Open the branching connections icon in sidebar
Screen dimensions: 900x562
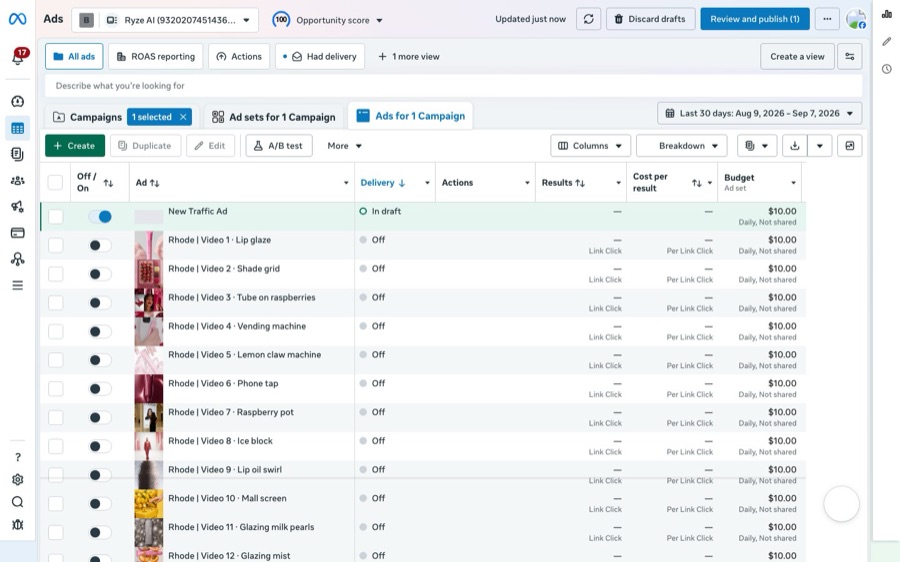click(18, 259)
